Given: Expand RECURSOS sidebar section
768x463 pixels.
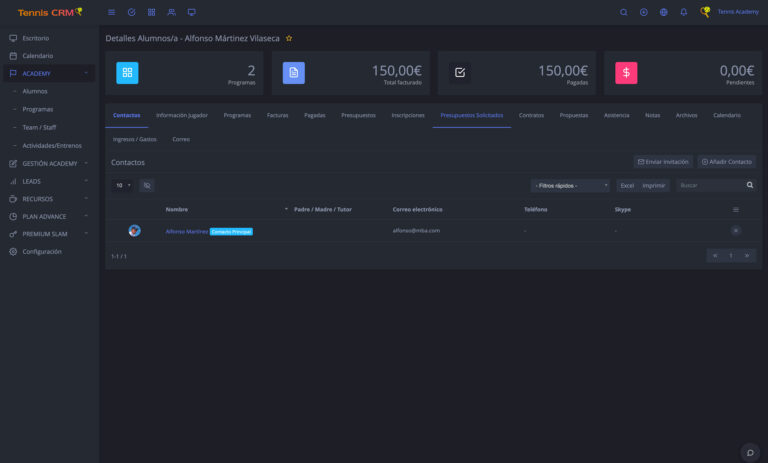Looking at the screenshot, I should click(x=48, y=199).
